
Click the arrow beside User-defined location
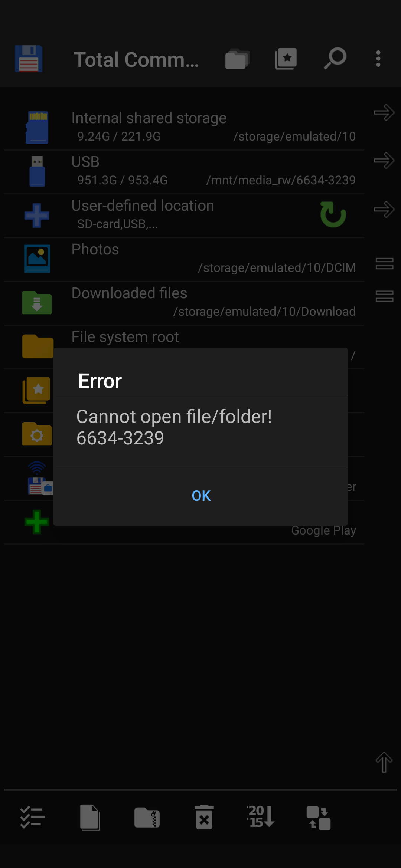384,210
